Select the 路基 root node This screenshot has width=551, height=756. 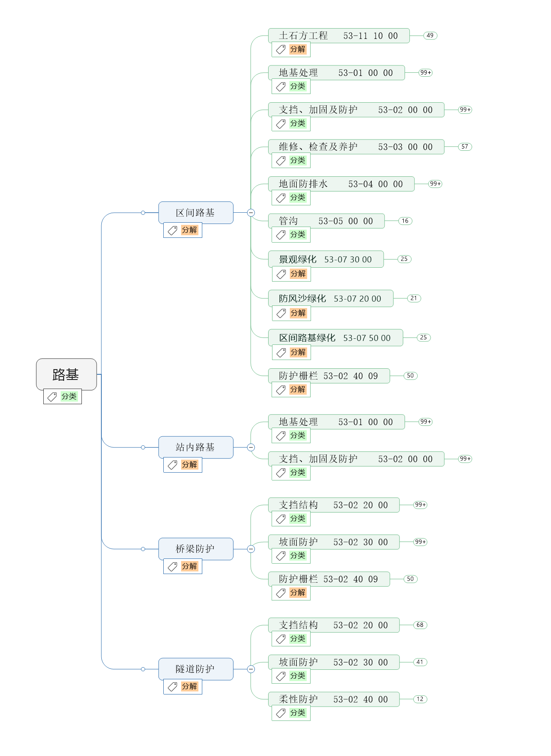coord(66,374)
